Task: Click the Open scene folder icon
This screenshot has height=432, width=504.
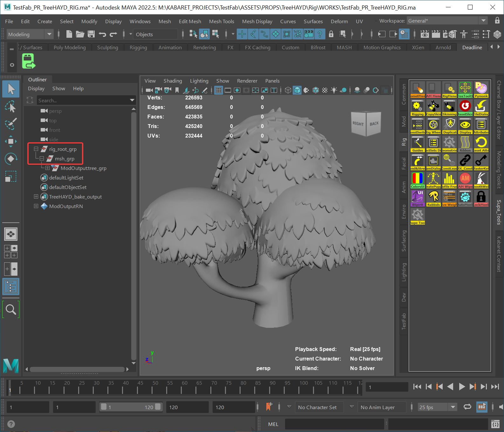Action: point(80,34)
